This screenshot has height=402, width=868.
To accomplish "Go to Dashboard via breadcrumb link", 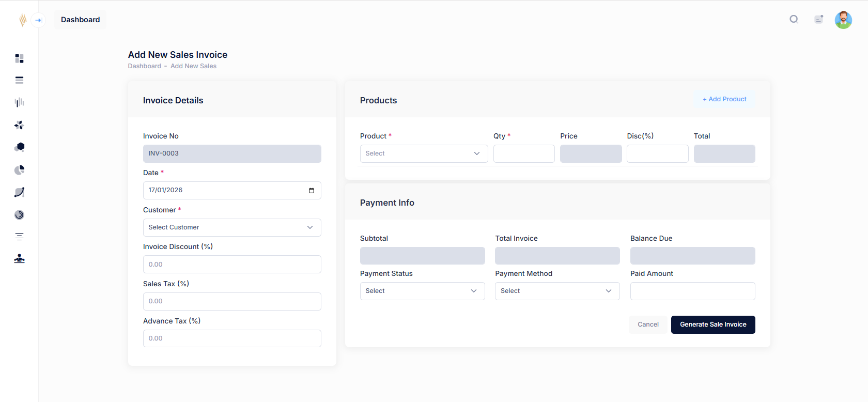I will (x=144, y=66).
